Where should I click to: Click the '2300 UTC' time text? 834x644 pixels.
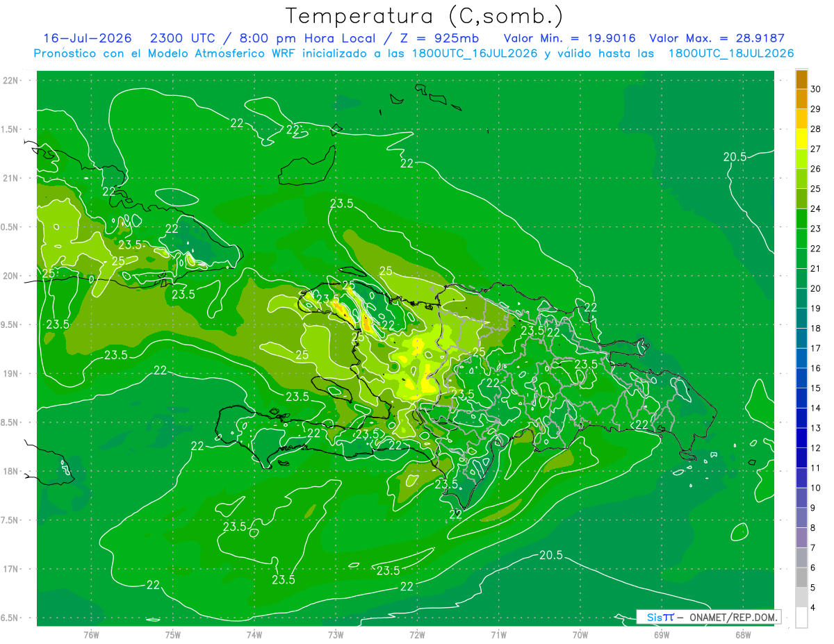pyautogui.click(x=182, y=38)
